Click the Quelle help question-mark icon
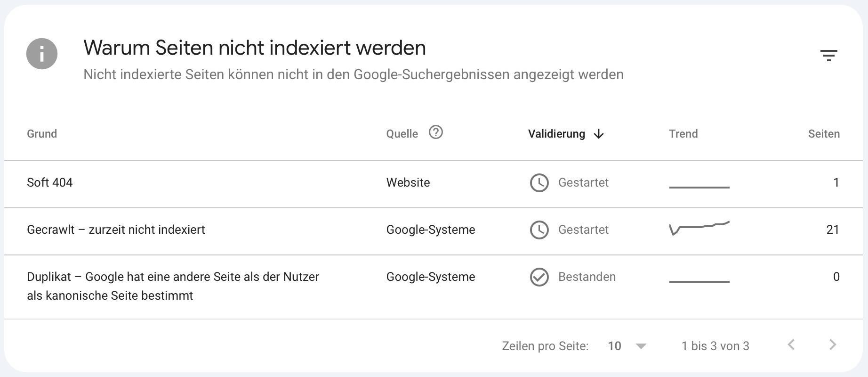Viewport: 868px width, 377px height. [436, 132]
